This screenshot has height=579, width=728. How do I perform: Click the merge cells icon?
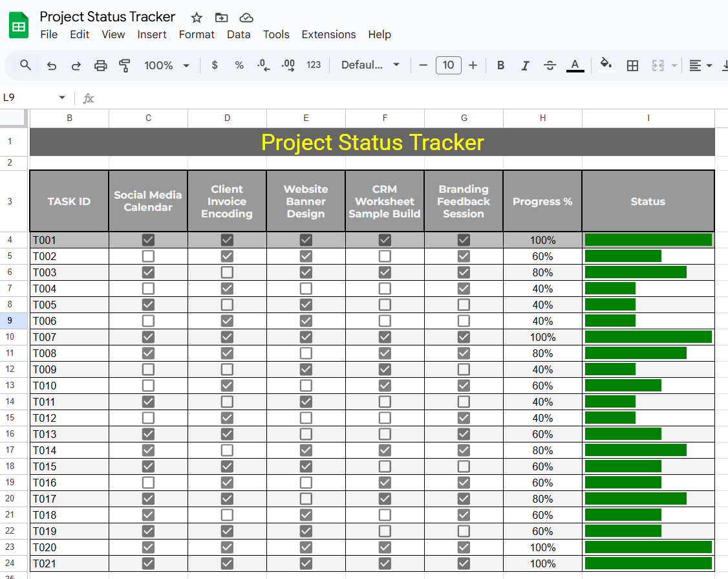pos(658,65)
